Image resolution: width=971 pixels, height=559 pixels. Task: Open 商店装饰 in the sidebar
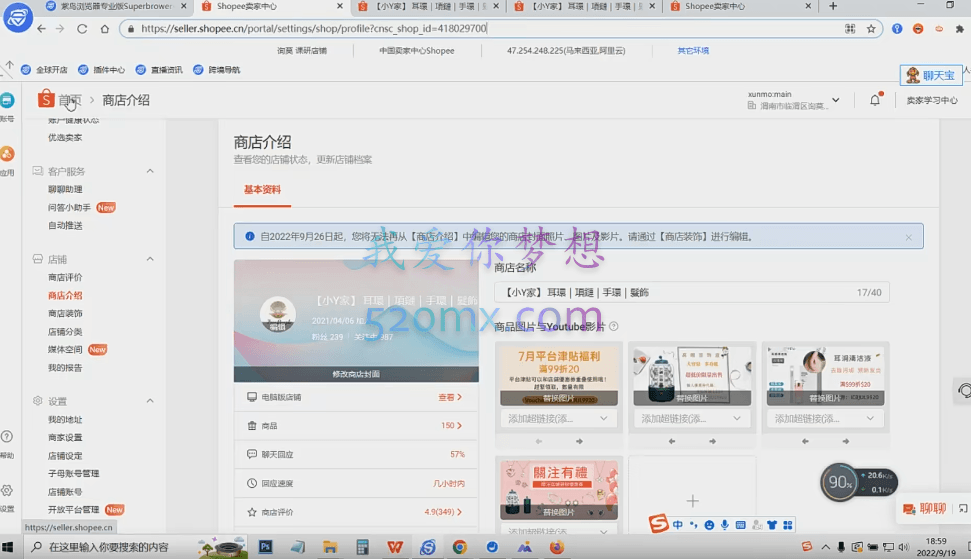point(65,314)
